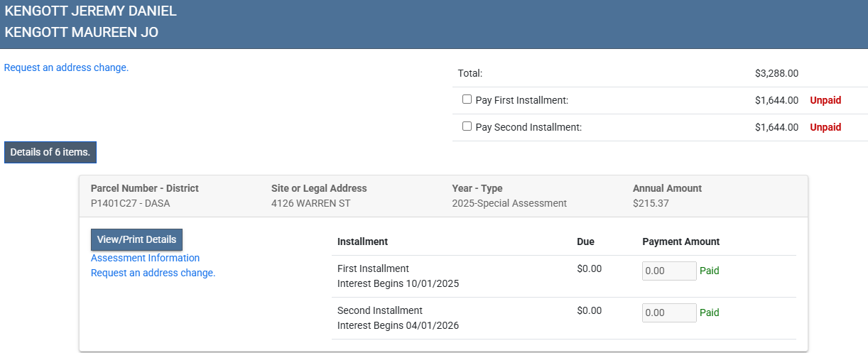Click the top Request an address change link
Viewport: 868px width, 353px height.
click(66, 68)
